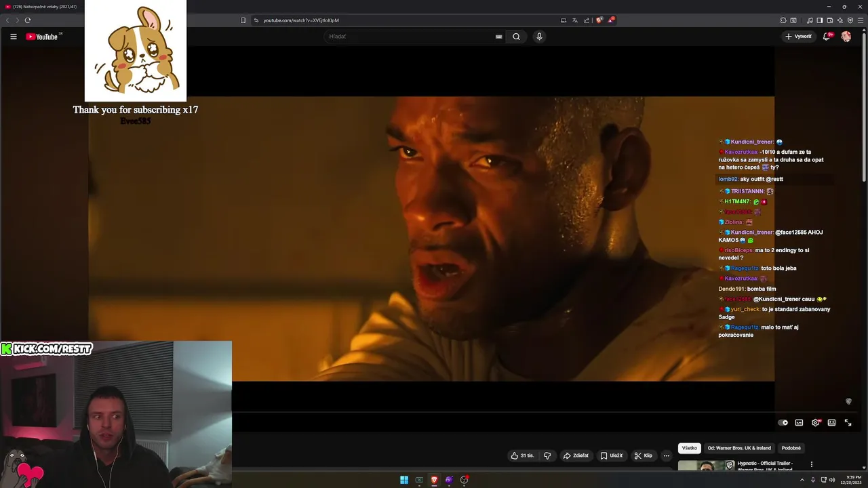Reload the page with the refresh icon
Screen dimensions: 868x488
28,20
